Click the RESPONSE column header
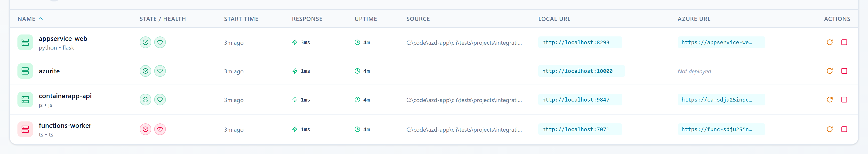This screenshot has height=154, width=868. 307,19
